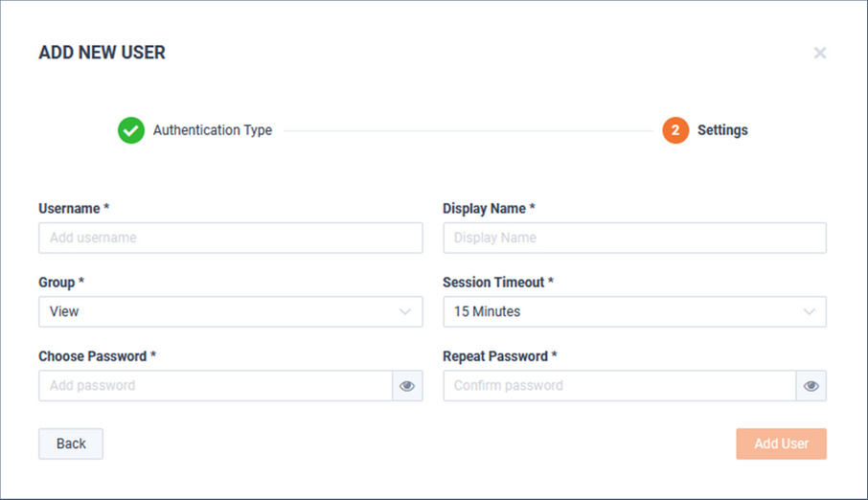Image resolution: width=868 pixels, height=500 pixels.
Task: Click into the Add password field
Action: tap(216, 386)
